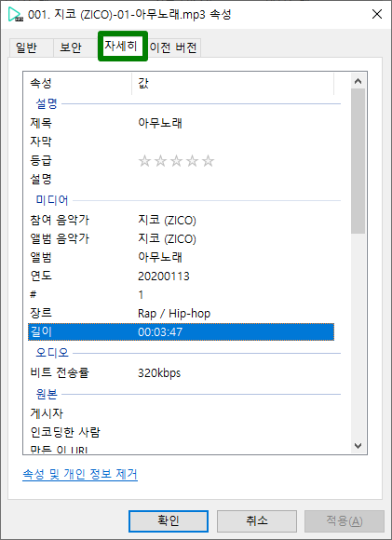The height and width of the screenshot is (540, 392).
Task: Cancel with the 취소 button
Action: 257,521
